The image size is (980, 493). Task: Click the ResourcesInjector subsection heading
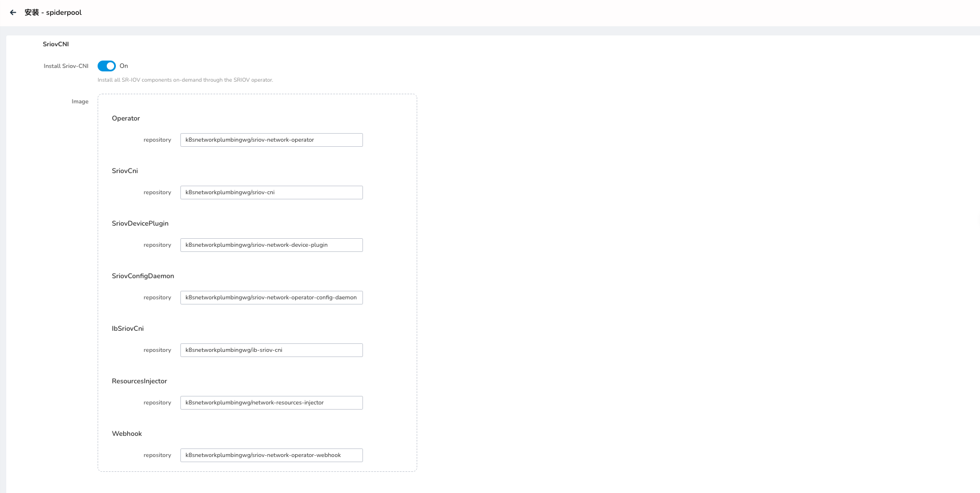tap(139, 381)
